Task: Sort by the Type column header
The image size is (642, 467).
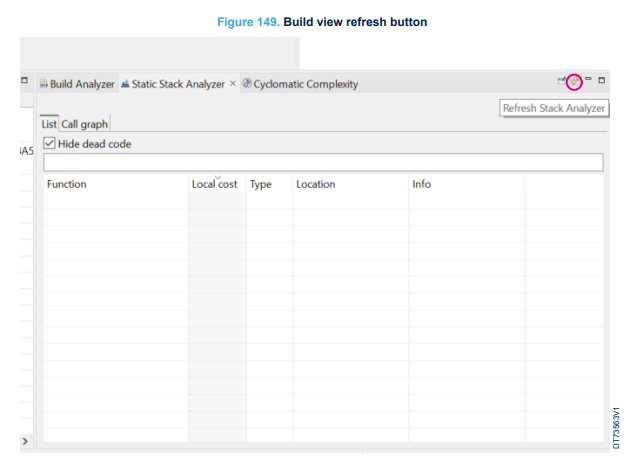Action: 270,184
